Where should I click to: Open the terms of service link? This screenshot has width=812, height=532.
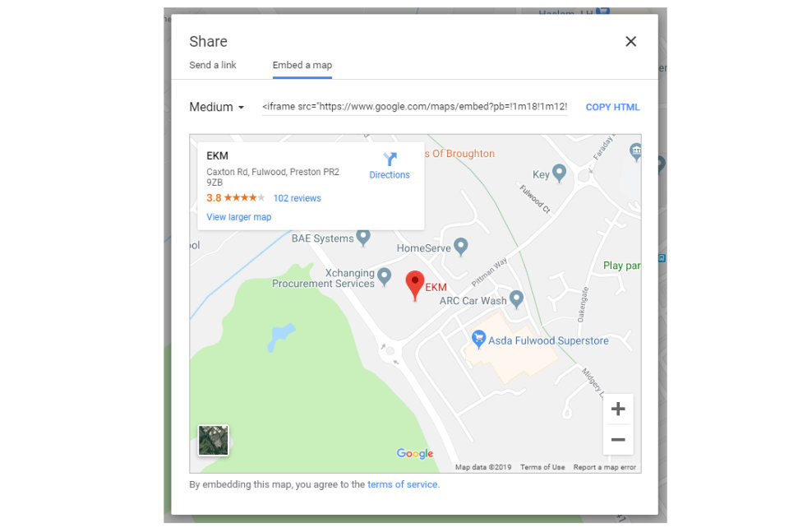click(x=403, y=484)
